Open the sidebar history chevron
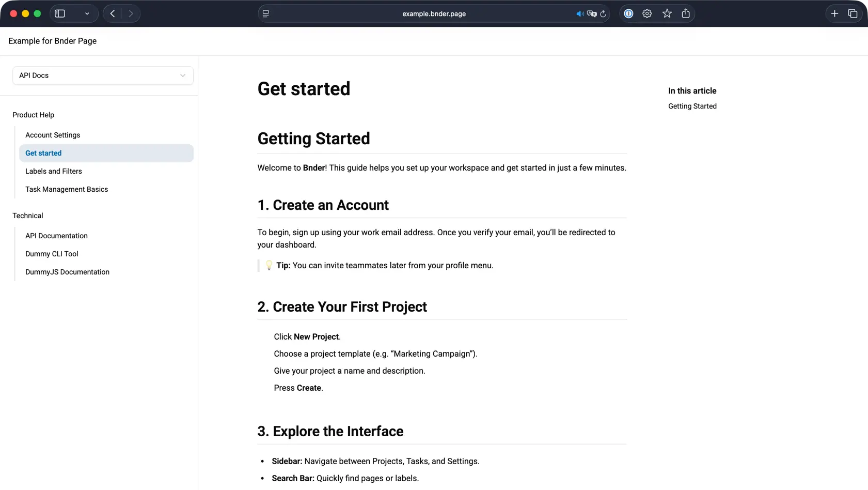The image size is (868, 490). 87,13
